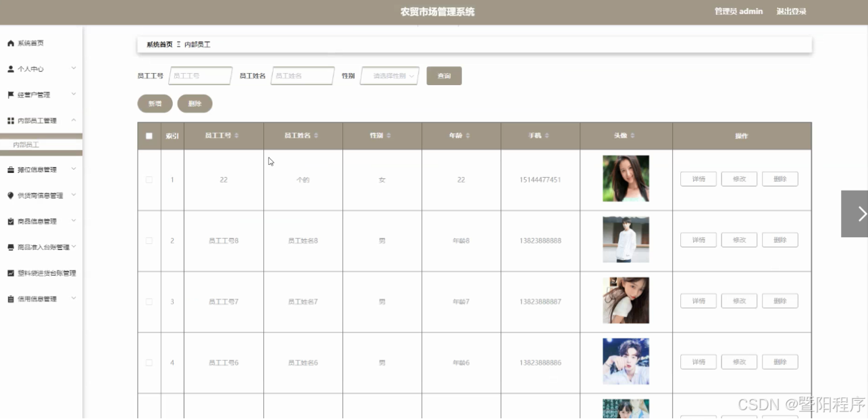Click the avatar photo for 员工姓名8

click(x=626, y=239)
